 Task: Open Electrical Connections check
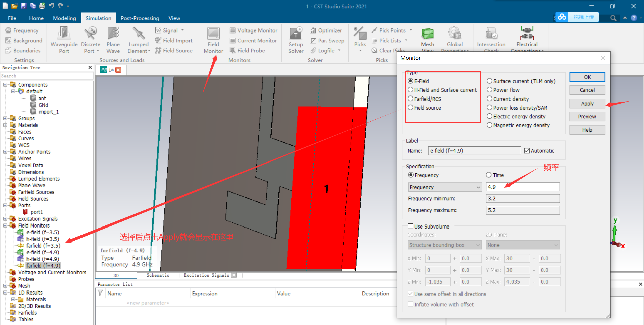[527, 40]
